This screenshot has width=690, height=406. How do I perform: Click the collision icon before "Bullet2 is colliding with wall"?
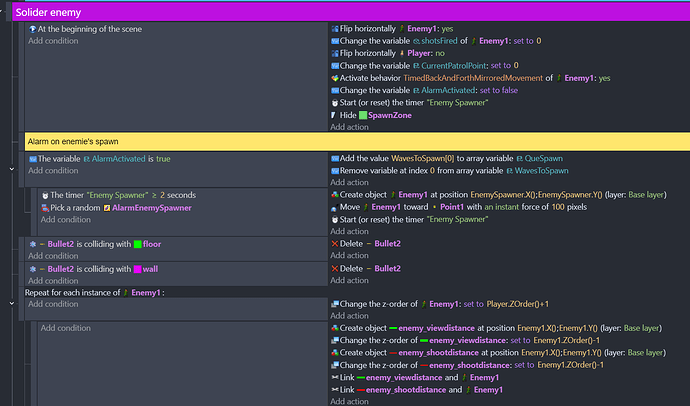pos(33,269)
